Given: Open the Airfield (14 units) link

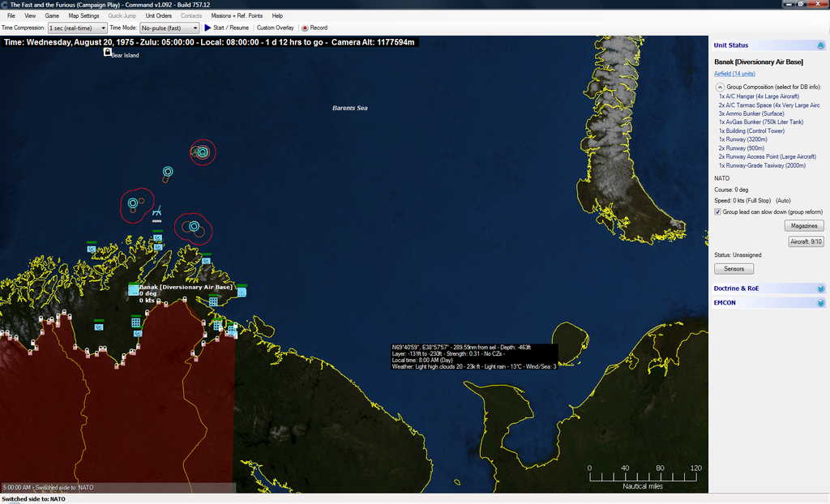Looking at the screenshot, I should coord(734,74).
